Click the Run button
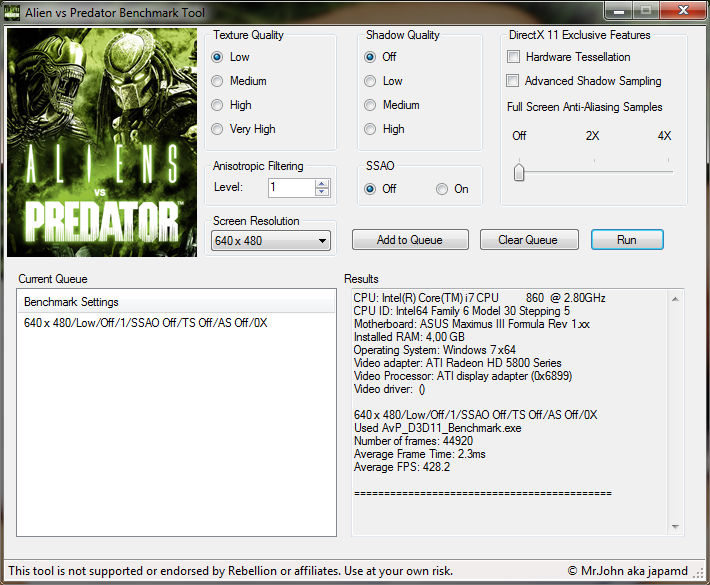Viewport: 710px width, 585px height. click(627, 240)
